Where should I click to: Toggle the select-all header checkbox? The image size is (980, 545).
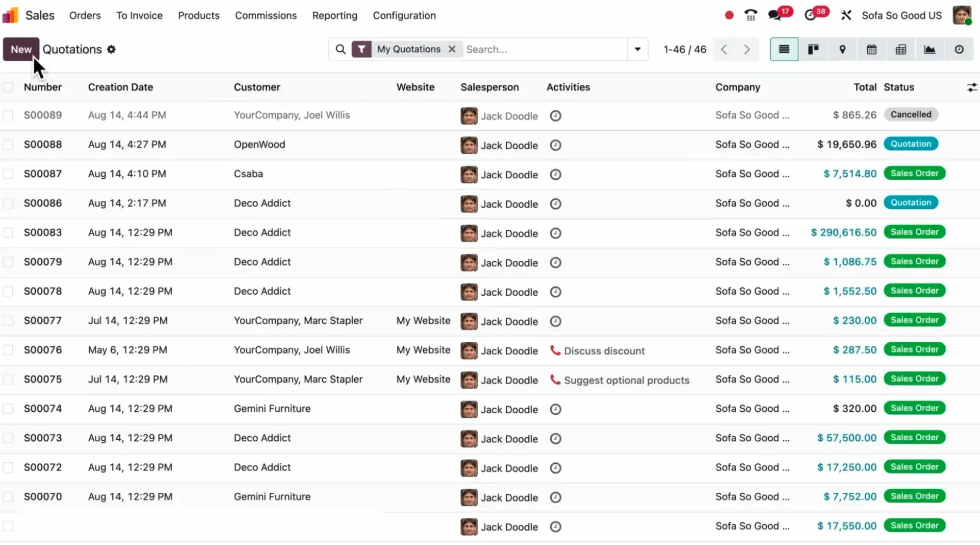click(8, 87)
